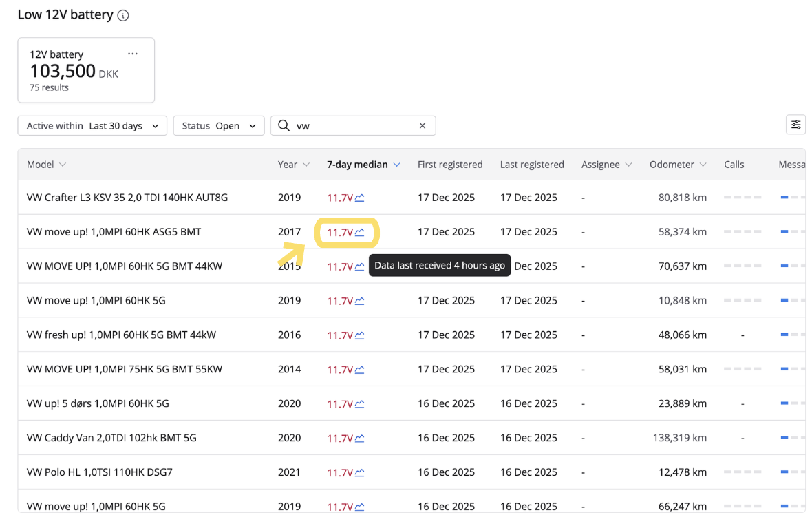812x526 pixels.
Task: Open the 12V battery card three-dot menu
Action: 133,54
